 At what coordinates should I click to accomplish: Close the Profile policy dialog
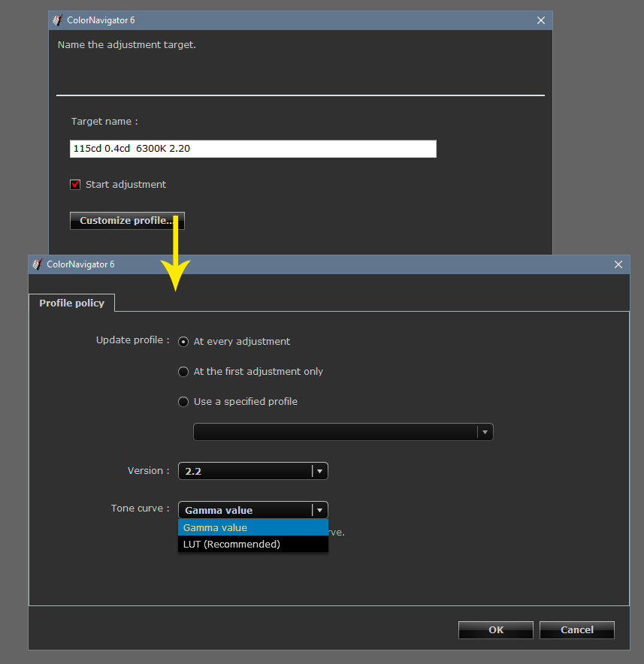[x=618, y=264]
